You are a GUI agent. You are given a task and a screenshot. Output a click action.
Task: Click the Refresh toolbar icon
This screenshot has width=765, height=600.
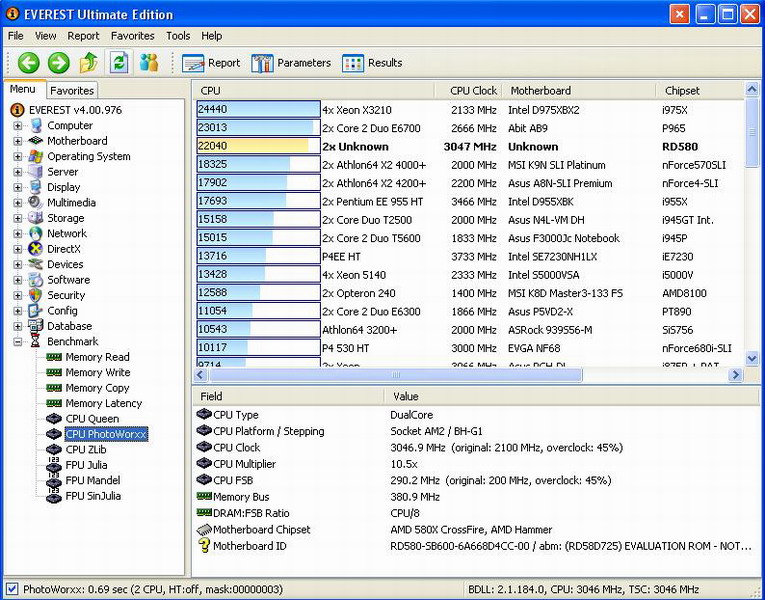119,63
